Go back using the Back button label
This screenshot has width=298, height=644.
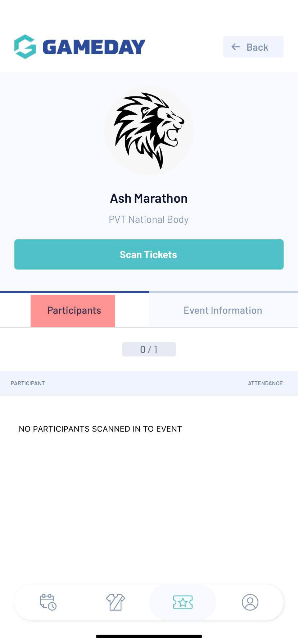[x=257, y=47]
